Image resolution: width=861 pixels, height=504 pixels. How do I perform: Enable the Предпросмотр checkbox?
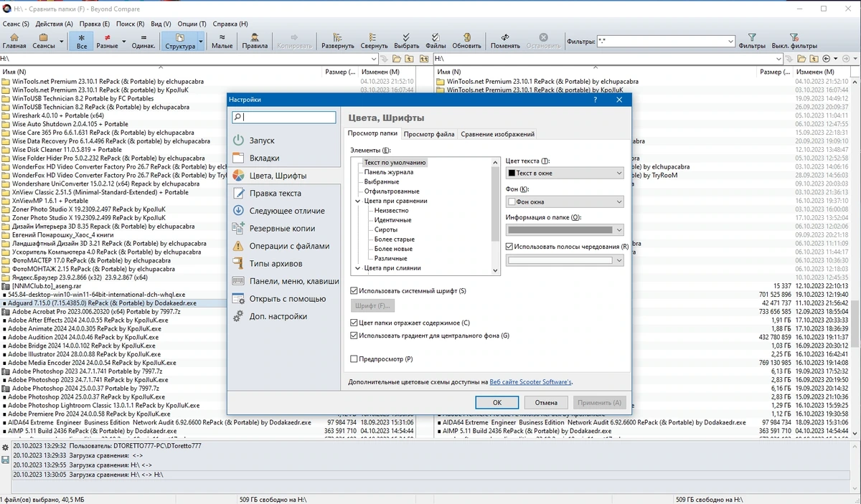click(354, 358)
